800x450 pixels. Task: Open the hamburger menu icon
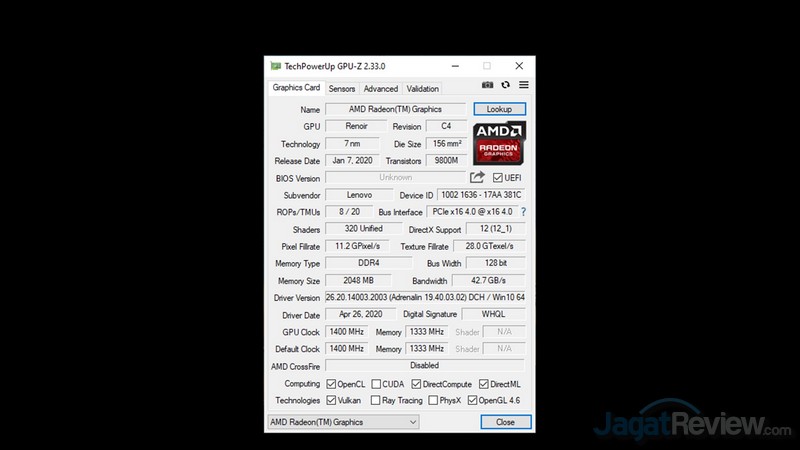pyautogui.click(x=523, y=85)
